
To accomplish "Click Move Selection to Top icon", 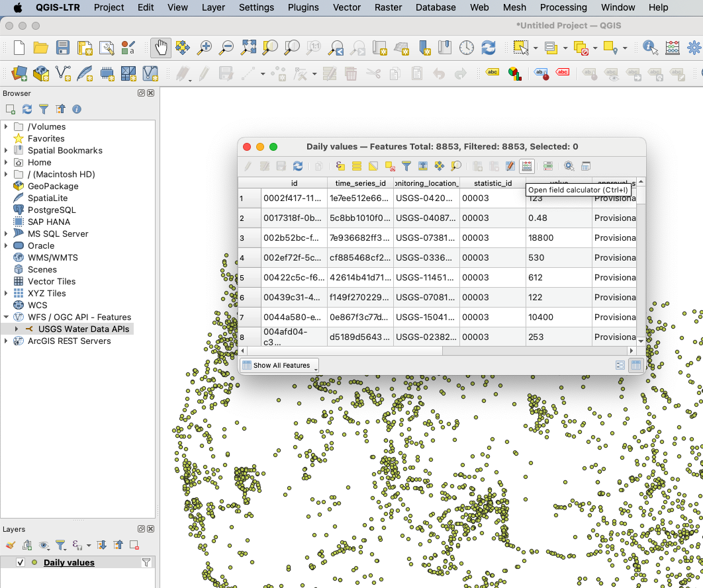I will click(x=423, y=166).
